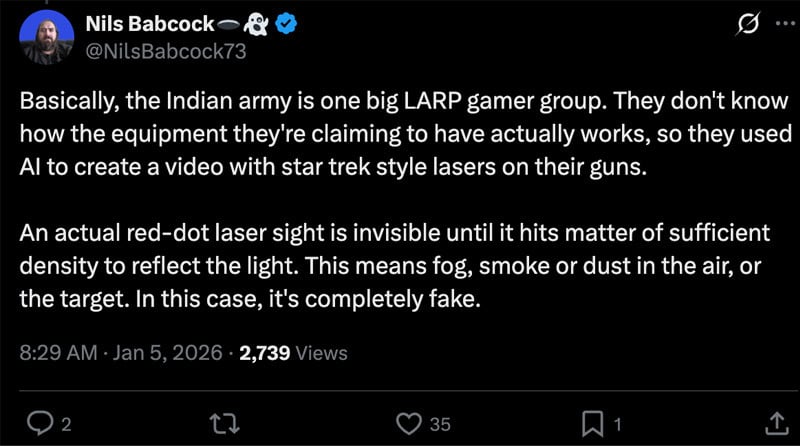Click the paragraph about red-dot laser sight

coord(400,266)
